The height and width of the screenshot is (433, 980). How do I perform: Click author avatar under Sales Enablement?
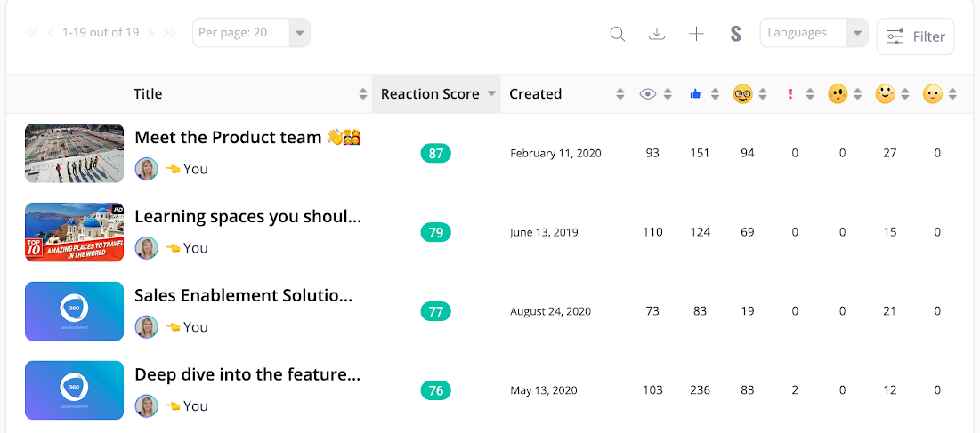147,327
